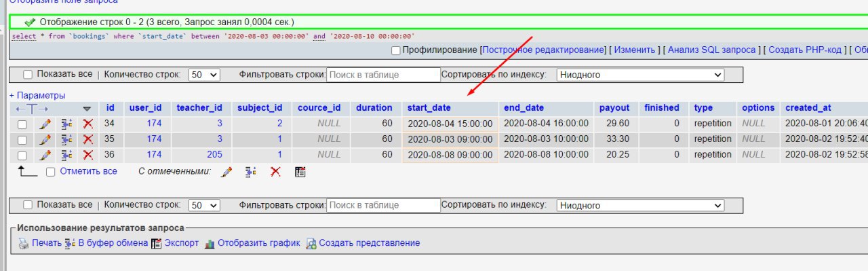Sort by the end_date column header
The height and width of the screenshot is (271, 868).
click(524, 108)
